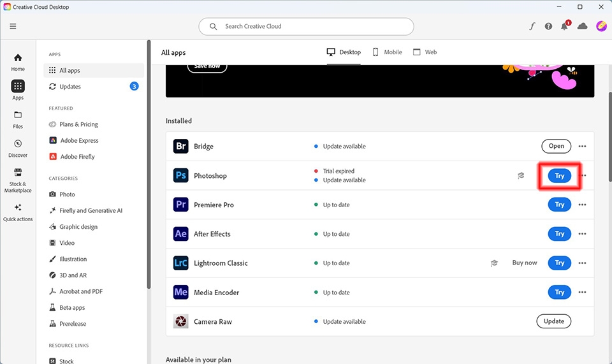
Task: Expand more options for Bridge
Action: tap(582, 147)
